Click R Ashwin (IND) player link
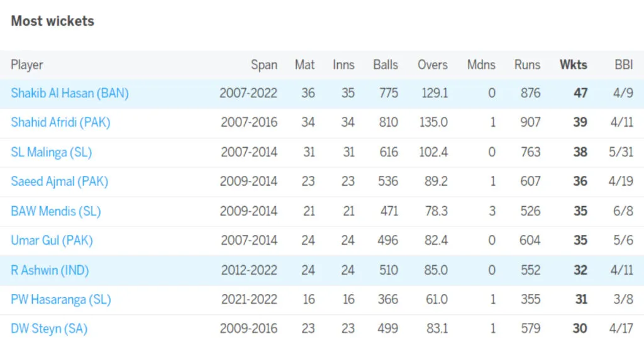Image resolution: width=644 pixels, height=338 pixels. pos(50,270)
